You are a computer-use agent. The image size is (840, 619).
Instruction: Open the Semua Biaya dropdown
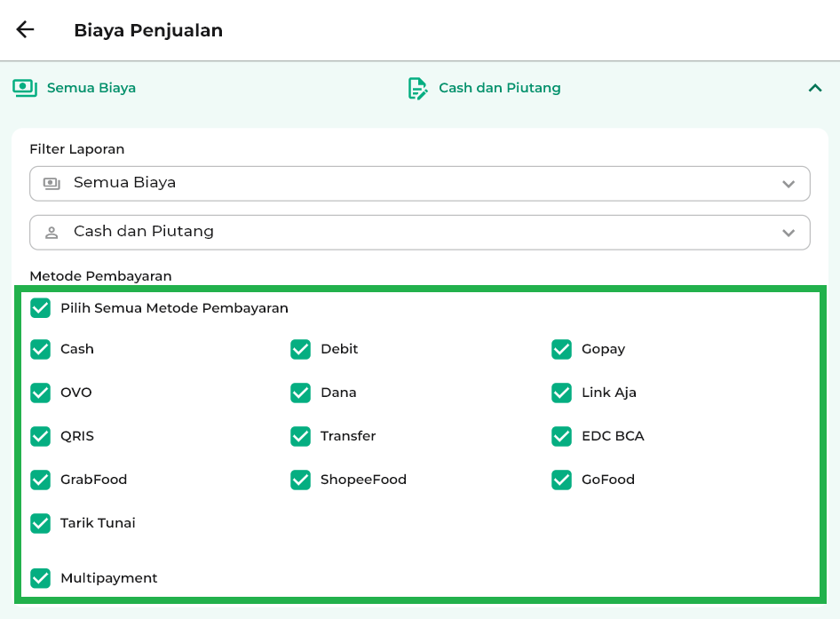[419, 183]
